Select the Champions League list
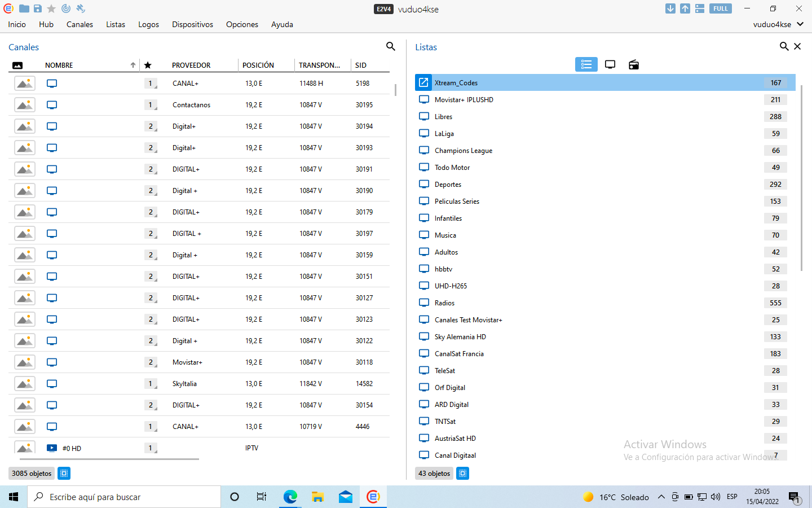The height and width of the screenshot is (508, 812). [x=464, y=151]
